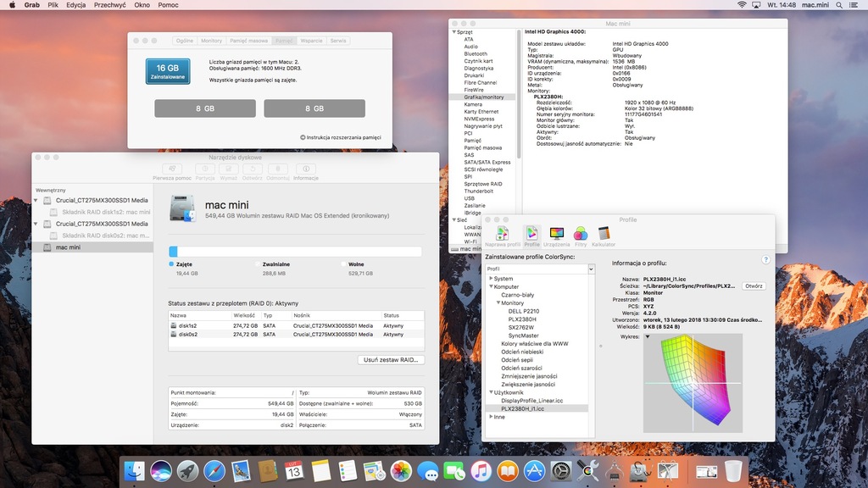
Task: Open iTunes from the Dock
Action: point(481,471)
